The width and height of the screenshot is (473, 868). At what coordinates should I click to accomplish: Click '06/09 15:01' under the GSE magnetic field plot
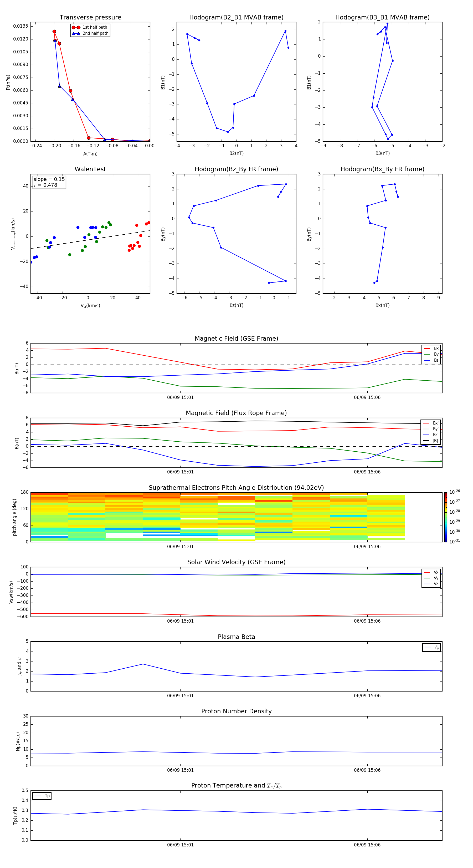181,397
